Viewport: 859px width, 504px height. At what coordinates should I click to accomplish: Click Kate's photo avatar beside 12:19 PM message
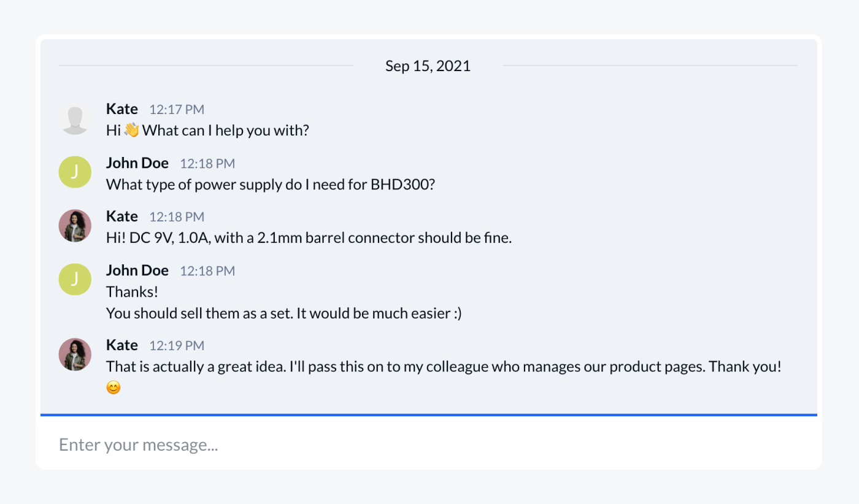(x=75, y=354)
